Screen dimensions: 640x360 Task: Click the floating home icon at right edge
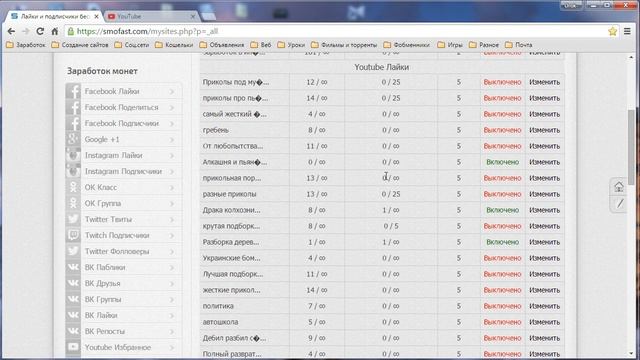point(619,187)
